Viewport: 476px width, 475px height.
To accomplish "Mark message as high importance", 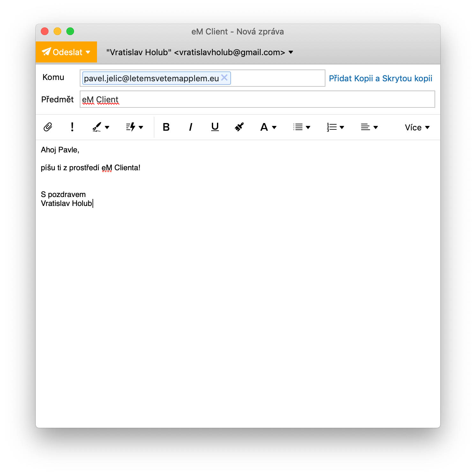I will point(72,127).
